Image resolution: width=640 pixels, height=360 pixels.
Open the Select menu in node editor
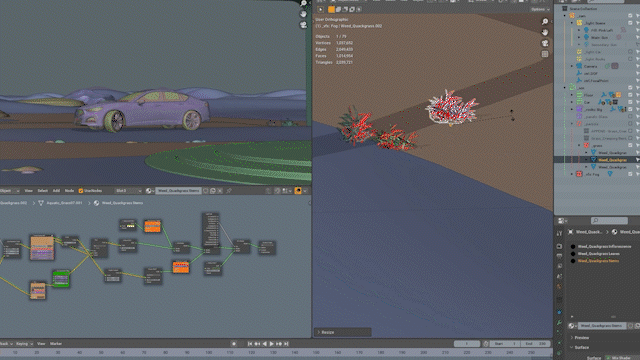43,191
